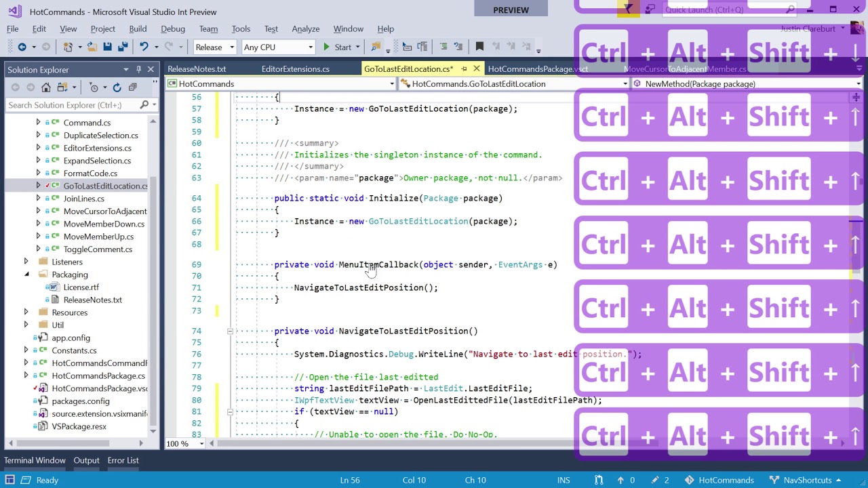
Task: Click the Pending Changes Filter clock icon
Action: tap(95, 87)
